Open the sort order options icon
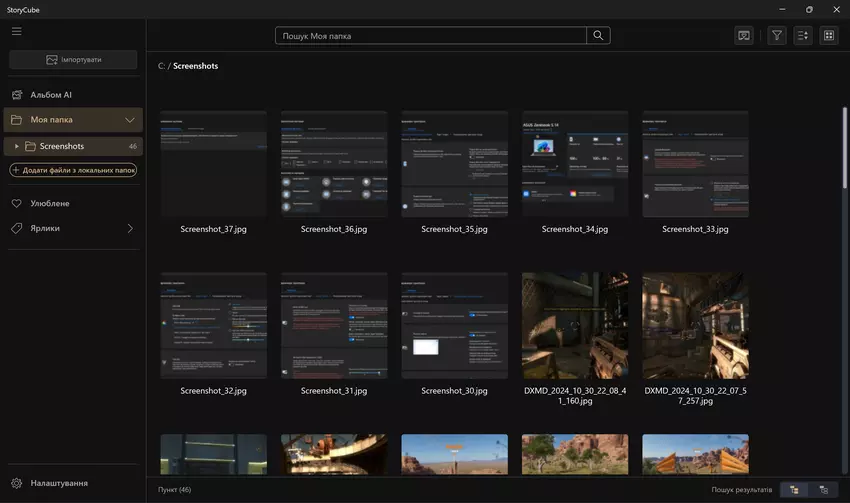 [x=802, y=36]
